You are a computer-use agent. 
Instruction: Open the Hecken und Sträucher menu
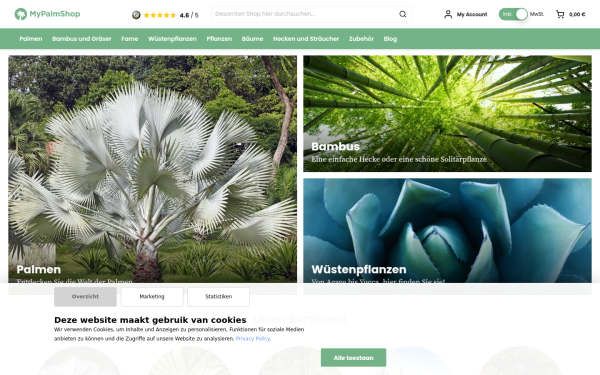point(306,39)
